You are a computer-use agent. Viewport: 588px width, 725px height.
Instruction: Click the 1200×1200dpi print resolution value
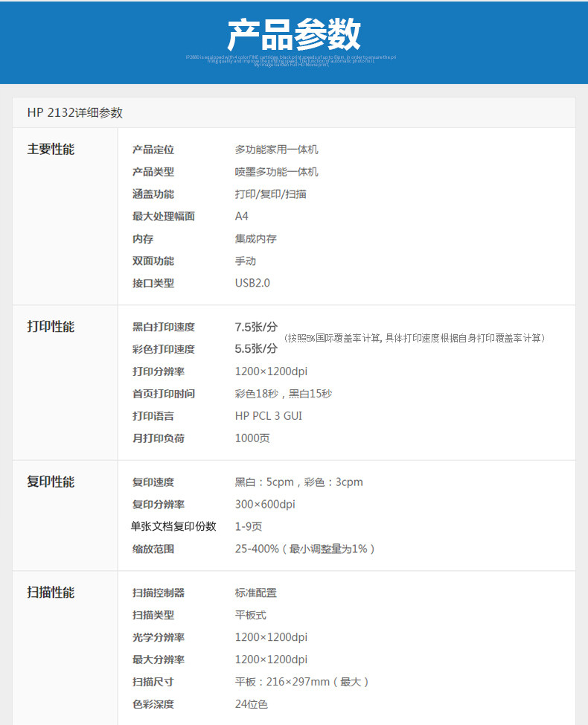271,371
